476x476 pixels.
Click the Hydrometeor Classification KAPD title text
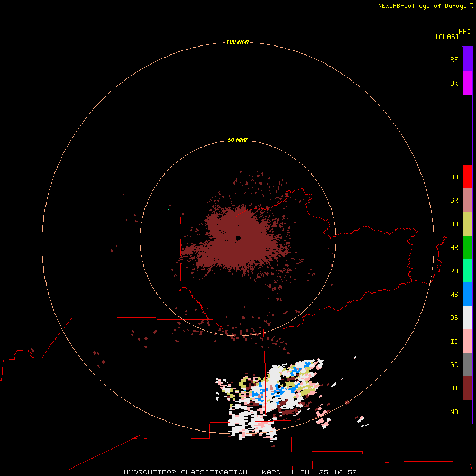[240, 472]
